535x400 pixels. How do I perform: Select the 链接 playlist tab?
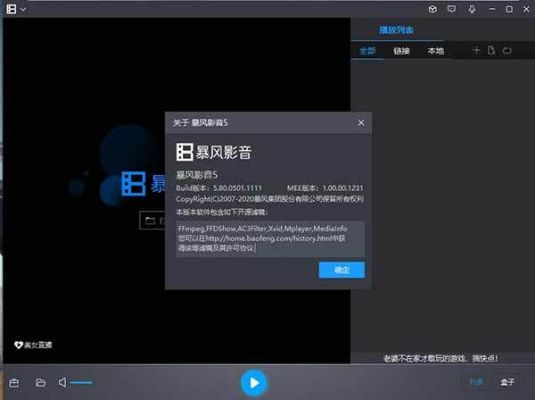point(401,51)
